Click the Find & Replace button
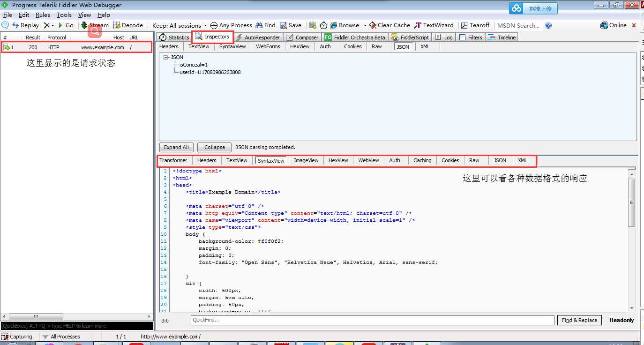Viewport: 644px width, 345px height. 579,320
